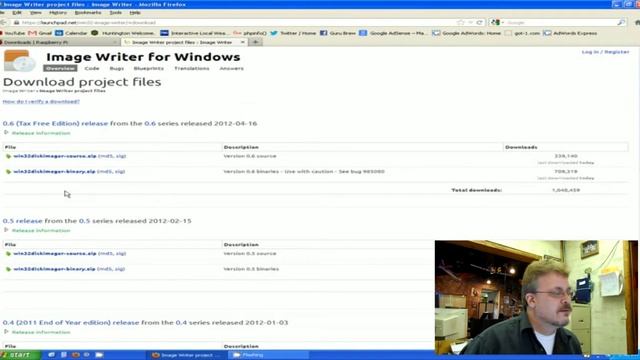Screen dimensions: 640x360
Task: Download win32diskimager-binary.zip version 0.6
Action: (x=54, y=171)
